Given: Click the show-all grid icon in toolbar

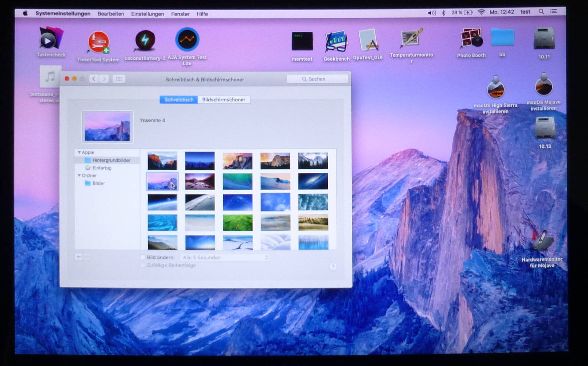Looking at the screenshot, I should 119,79.
